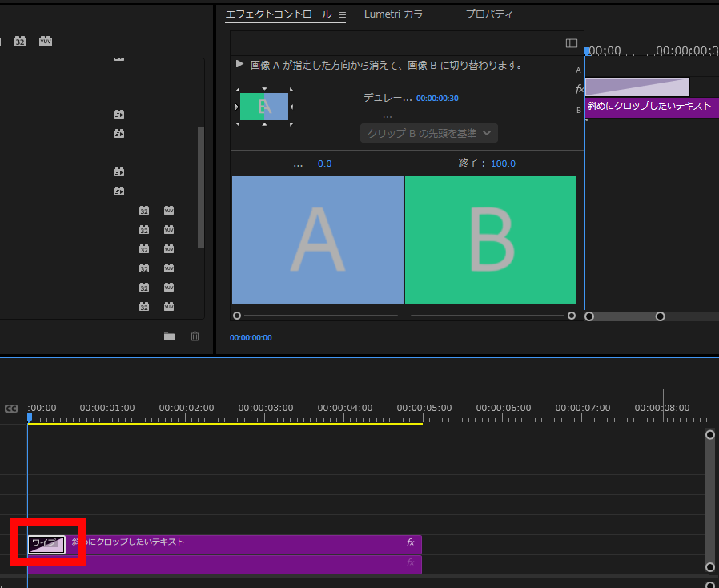Click the duration value 00:00:00:30

click(x=437, y=99)
